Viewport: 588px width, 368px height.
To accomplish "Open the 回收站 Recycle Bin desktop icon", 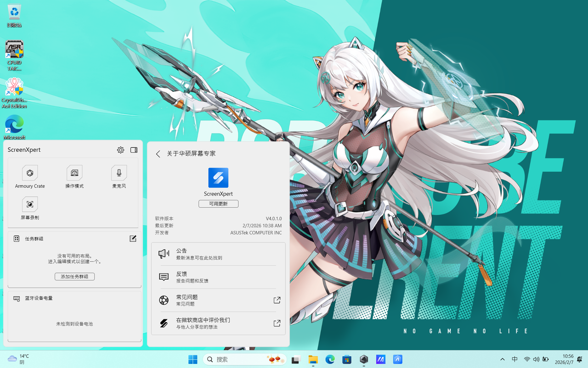I will pyautogui.click(x=14, y=16).
